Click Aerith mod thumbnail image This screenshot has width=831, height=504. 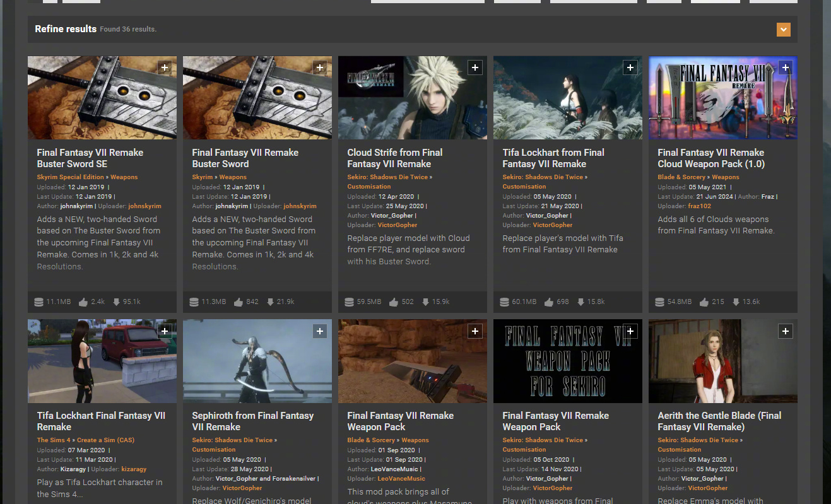[x=723, y=361]
